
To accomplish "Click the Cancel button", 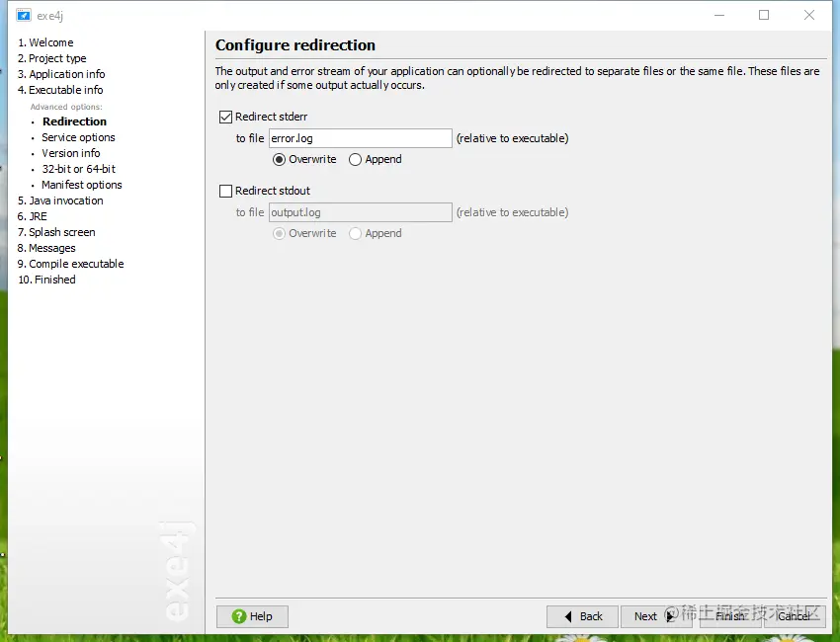I will pos(795,616).
